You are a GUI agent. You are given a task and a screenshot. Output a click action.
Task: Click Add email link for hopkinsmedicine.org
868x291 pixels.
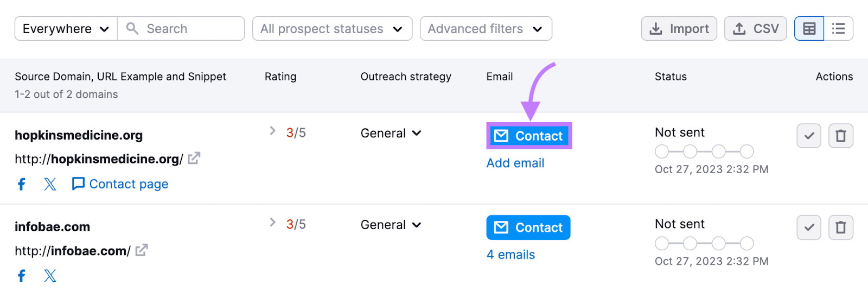pyautogui.click(x=515, y=163)
